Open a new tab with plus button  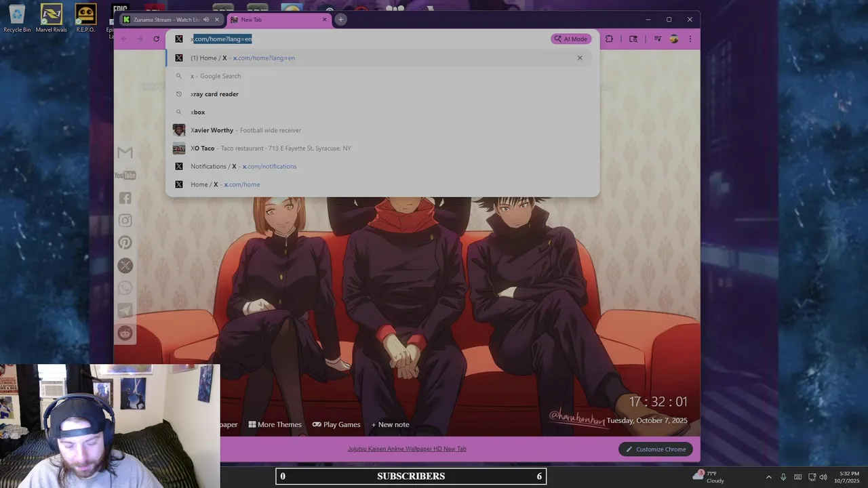340,19
